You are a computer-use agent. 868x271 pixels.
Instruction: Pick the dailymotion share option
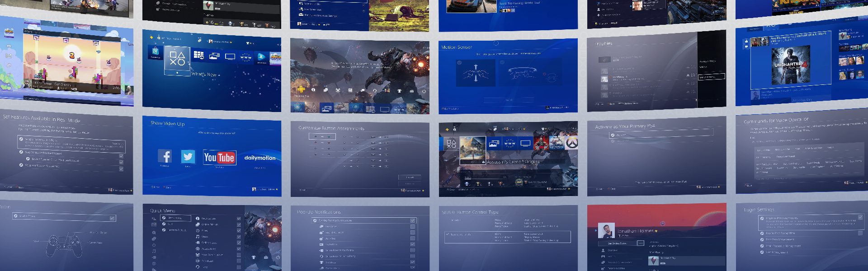pos(260,158)
